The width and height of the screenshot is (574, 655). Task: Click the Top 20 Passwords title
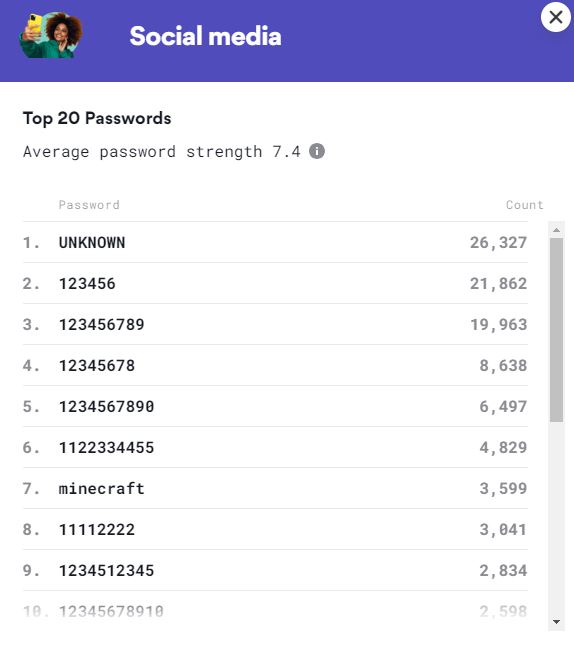click(97, 118)
